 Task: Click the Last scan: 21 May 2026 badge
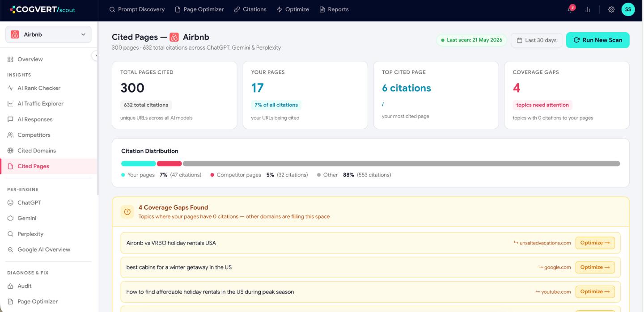[x=471, y=40]
